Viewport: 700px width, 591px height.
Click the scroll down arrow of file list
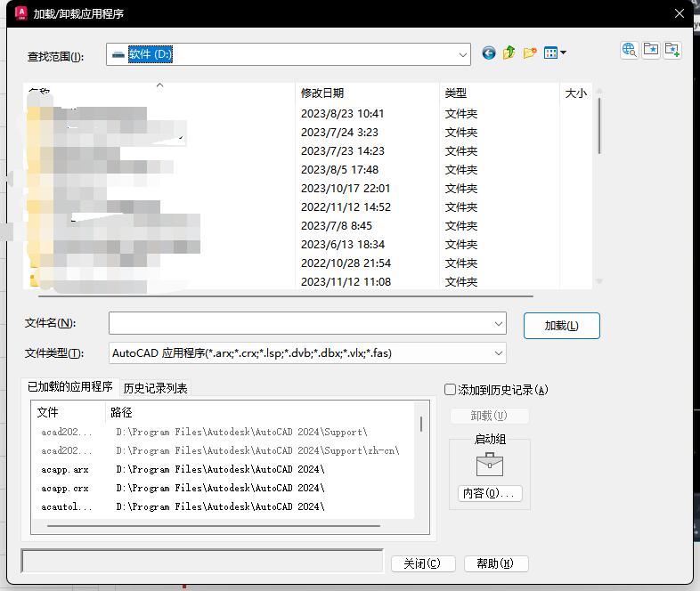pyautogui.click(x=599, y=281)
